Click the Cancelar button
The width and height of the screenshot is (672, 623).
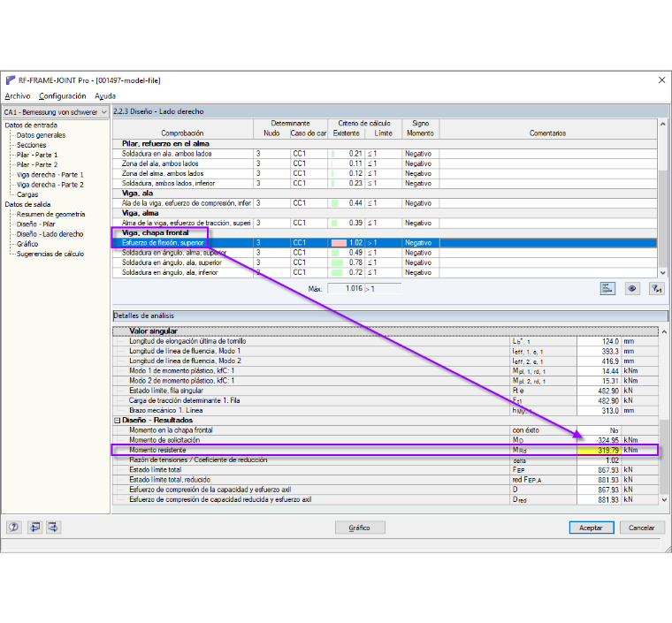[642, 528]
